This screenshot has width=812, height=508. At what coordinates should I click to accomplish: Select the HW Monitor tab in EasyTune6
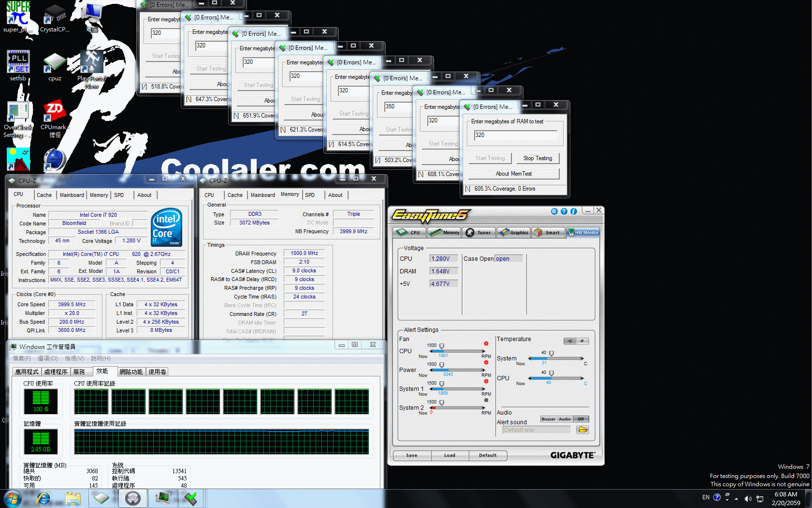(583, 232)
